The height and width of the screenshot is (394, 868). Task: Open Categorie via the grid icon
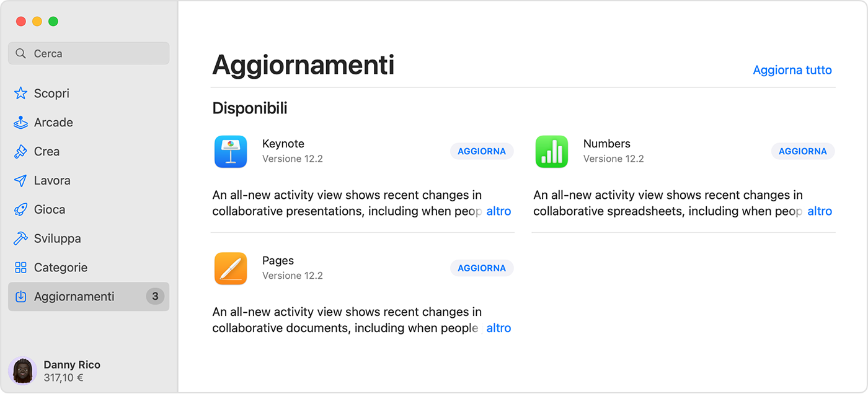click(20, 267)
